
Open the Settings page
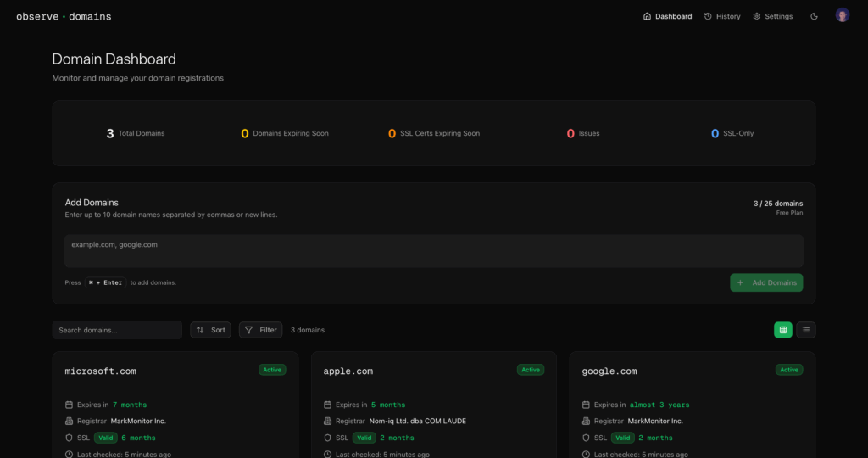click(772, 16)
